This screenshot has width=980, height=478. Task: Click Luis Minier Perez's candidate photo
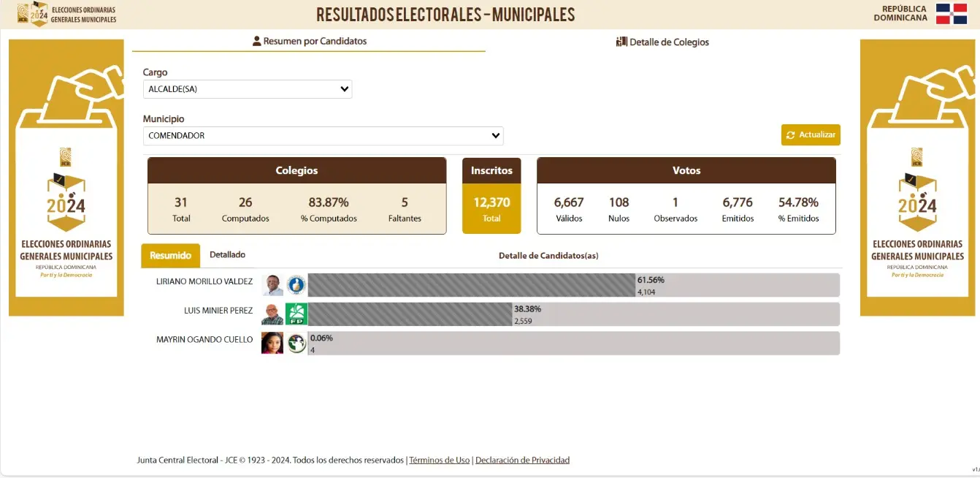[272, 314]
